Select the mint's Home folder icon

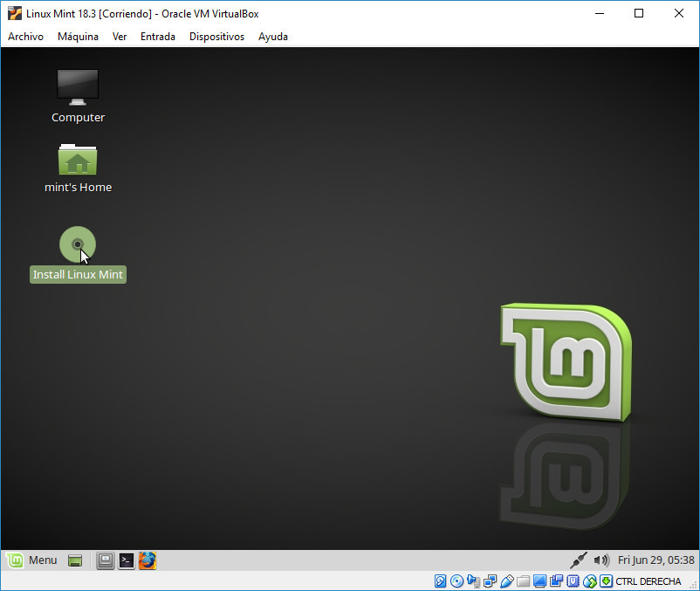point(78,159)
